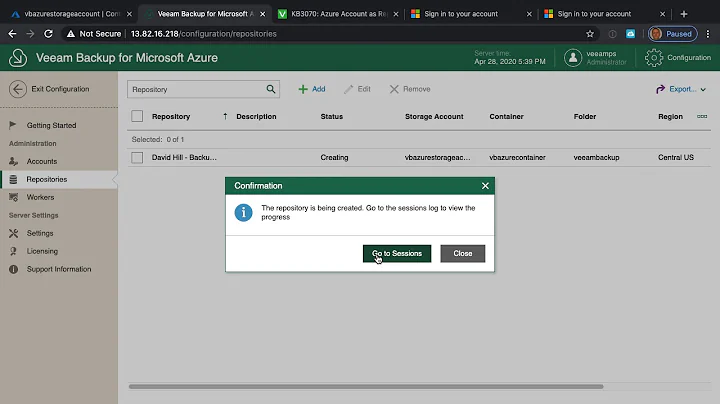Click the Licensing ribbon icon

pyautogui.click(x=13, y=251)
